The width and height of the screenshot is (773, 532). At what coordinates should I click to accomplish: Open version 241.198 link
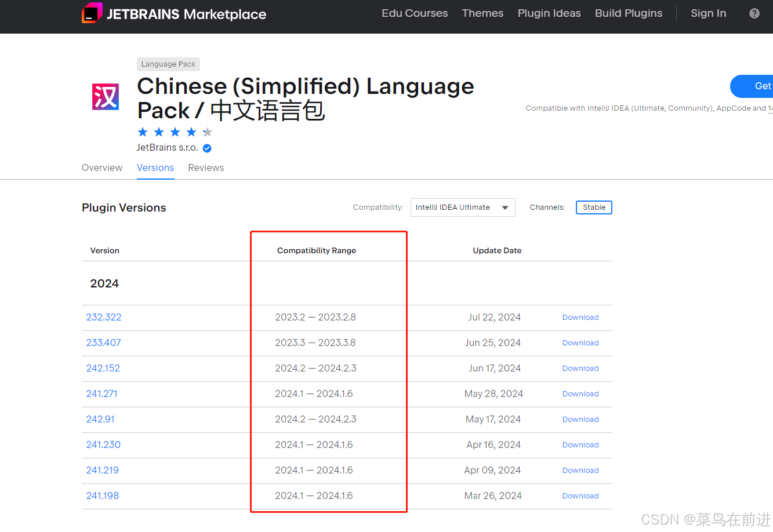[x=103, y=496]
